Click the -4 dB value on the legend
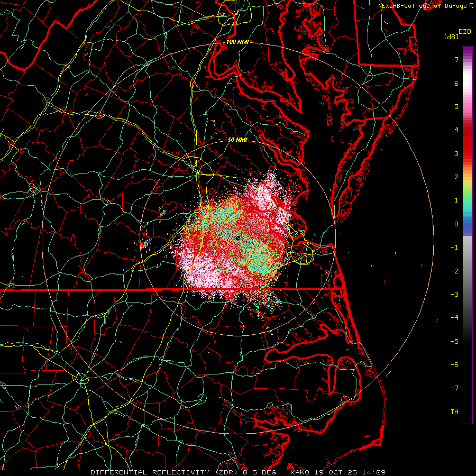Viewport: 476px width, 476px height. click(454, 318)
